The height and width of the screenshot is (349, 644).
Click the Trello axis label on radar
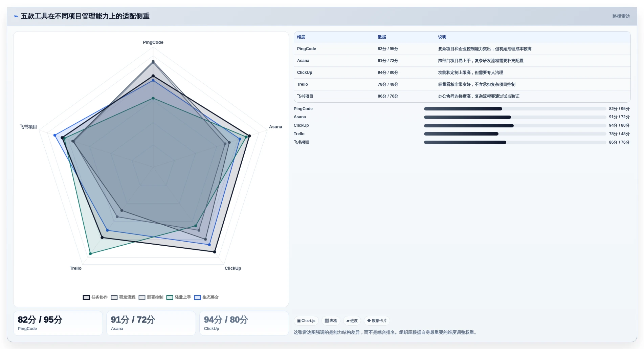75,268
